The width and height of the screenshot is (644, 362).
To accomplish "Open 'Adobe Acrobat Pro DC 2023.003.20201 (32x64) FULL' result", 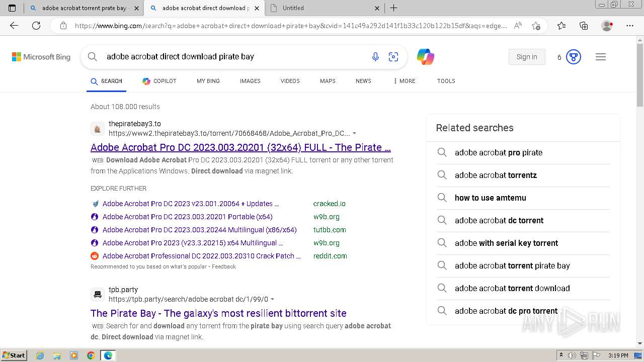I will 240,147.
